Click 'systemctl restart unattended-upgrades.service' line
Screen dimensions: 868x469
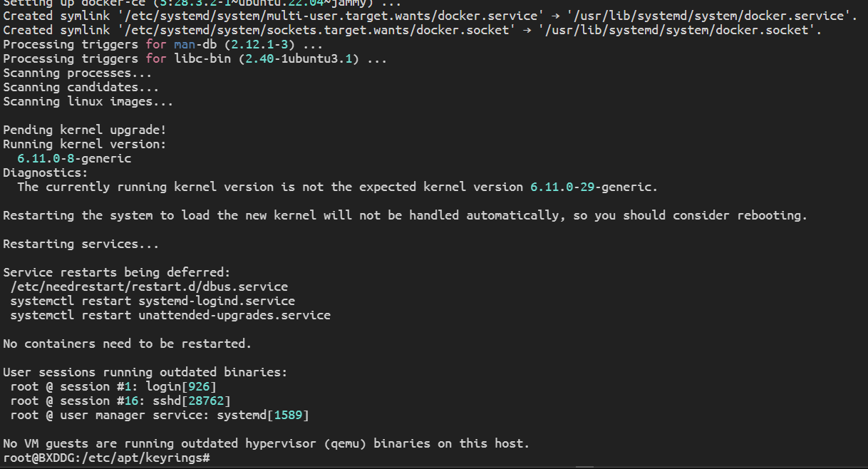pos(170,315)
